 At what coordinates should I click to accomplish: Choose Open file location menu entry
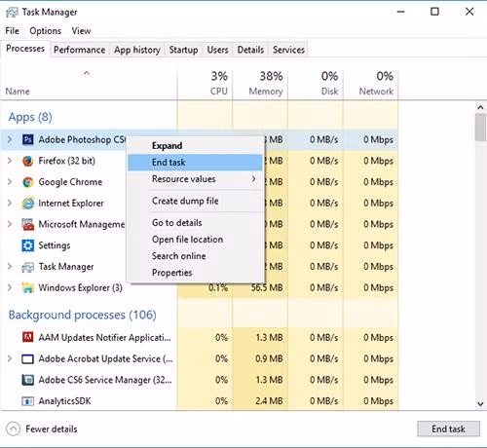(195, 240)
